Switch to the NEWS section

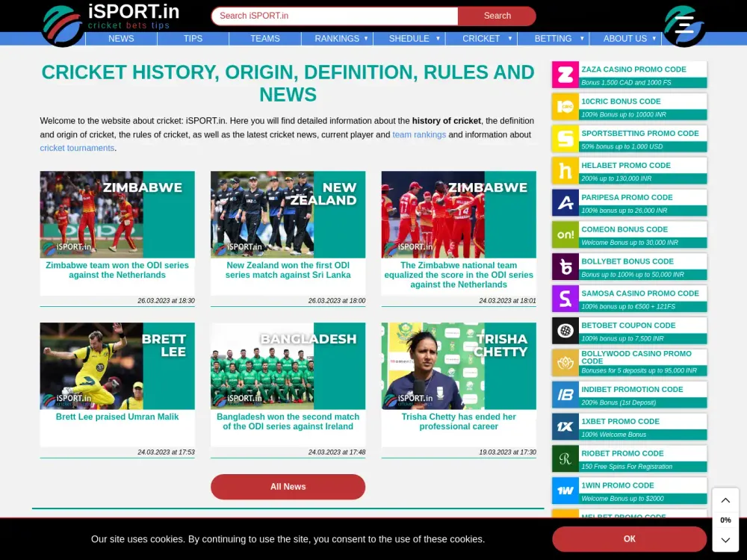(121, 38)
